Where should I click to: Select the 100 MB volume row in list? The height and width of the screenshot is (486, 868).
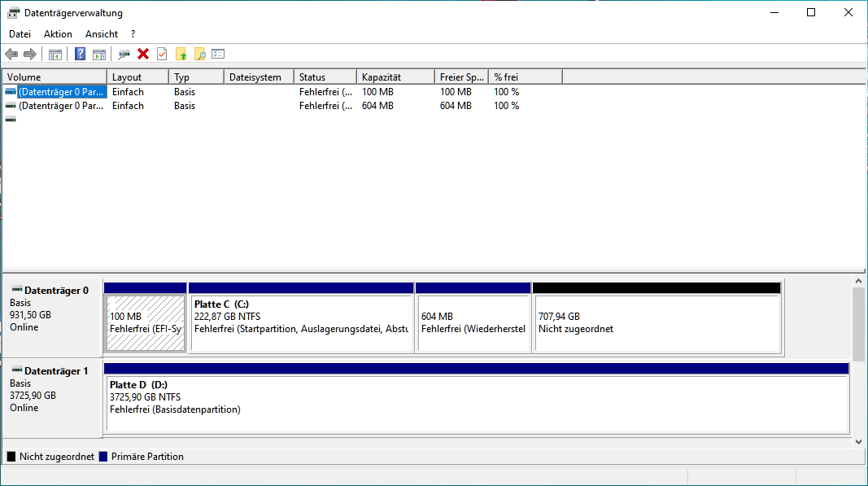(x=62, y=92)
